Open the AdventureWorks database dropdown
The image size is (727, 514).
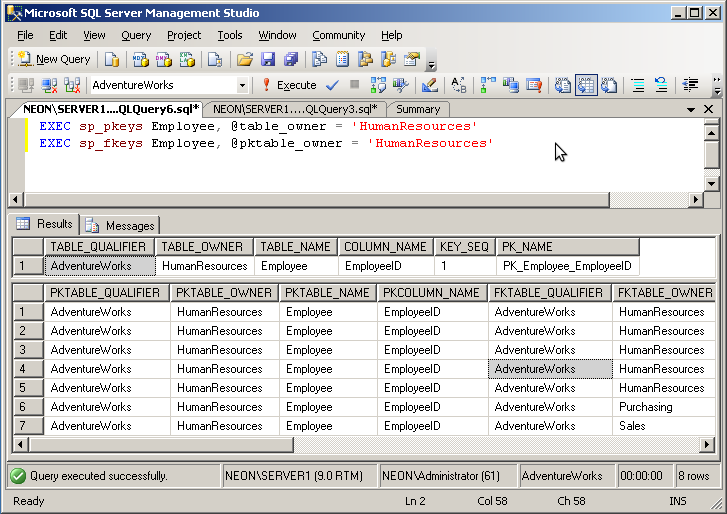242,85
